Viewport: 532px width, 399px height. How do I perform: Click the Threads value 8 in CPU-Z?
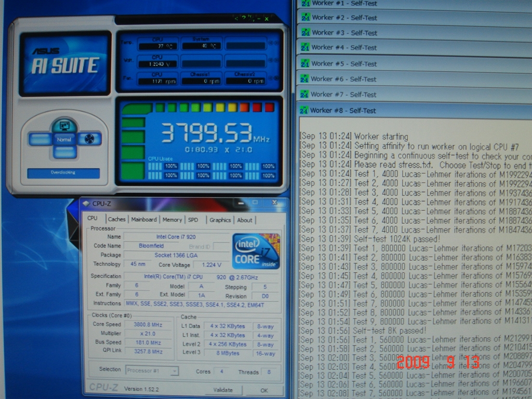pyautogui.click(x=269, y=372)
